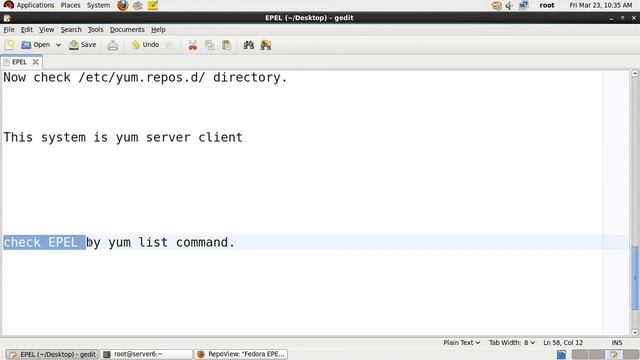This screenshot has height=360, width=640.
Task: Open the Plain Text language dropdown
Action: (462, 342)
